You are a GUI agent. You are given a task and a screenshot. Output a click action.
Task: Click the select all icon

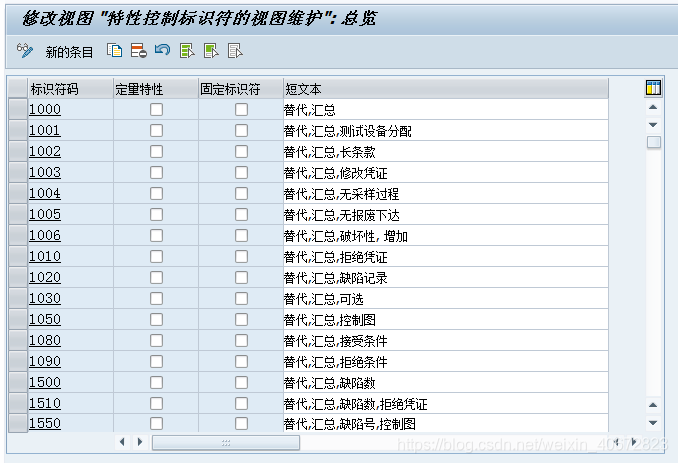(x=187, y=51)
